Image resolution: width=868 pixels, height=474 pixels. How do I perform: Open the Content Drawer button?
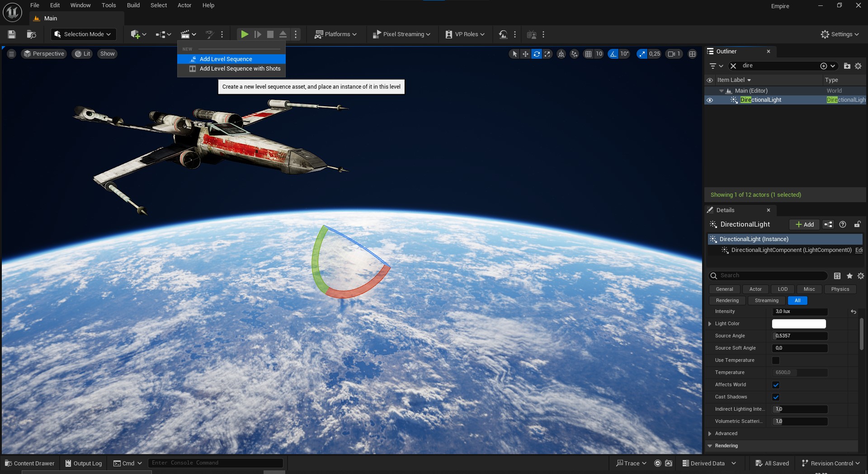pyautogui.click(x=29, y=463)
